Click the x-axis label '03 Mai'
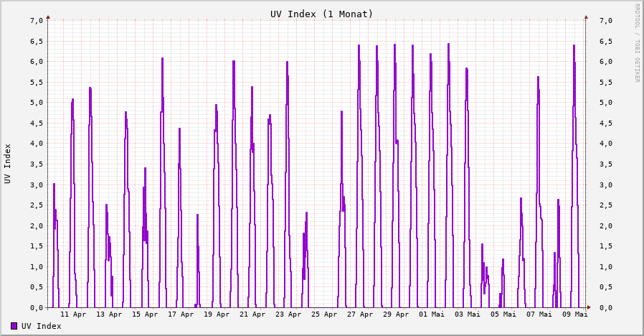Viewport: 644px width, 336px height. point(468,314)
